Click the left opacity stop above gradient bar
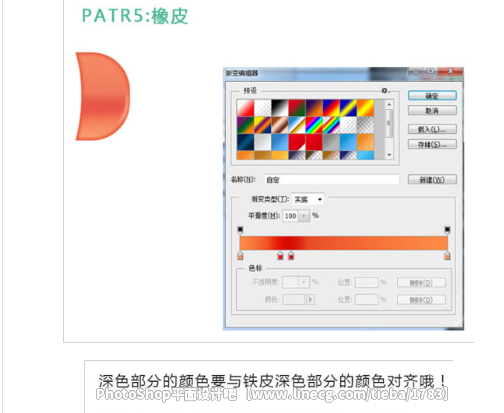Image resolution: width=504 pixels, height=413 pixels. (240, 230)
